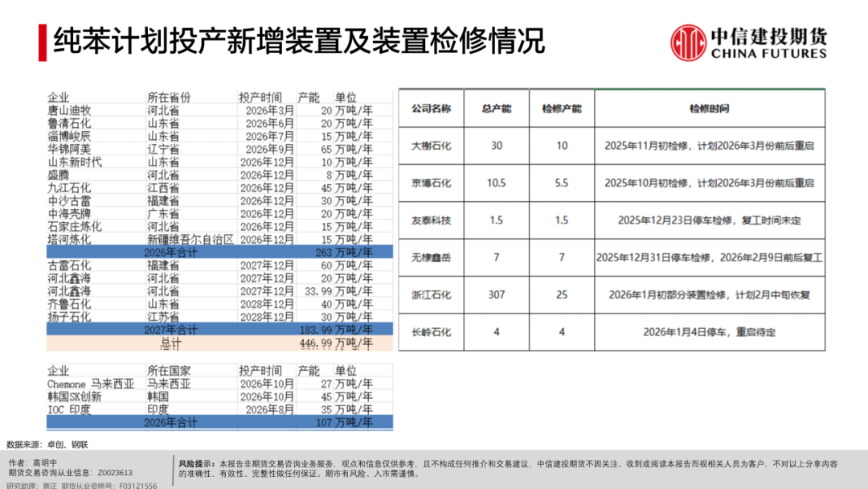Select the 风险提示 disclaimer paragraph
Screen dimensions: 868x489
(508, 469)
